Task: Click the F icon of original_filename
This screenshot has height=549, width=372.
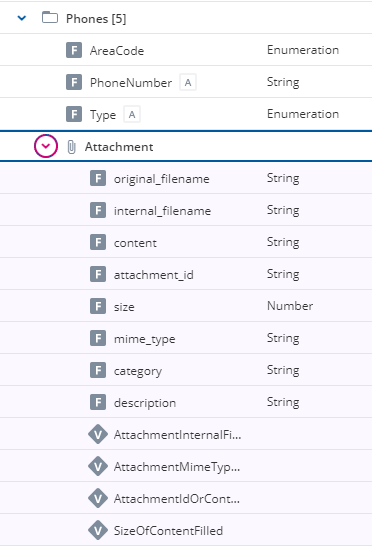Action: coord(98,178)
